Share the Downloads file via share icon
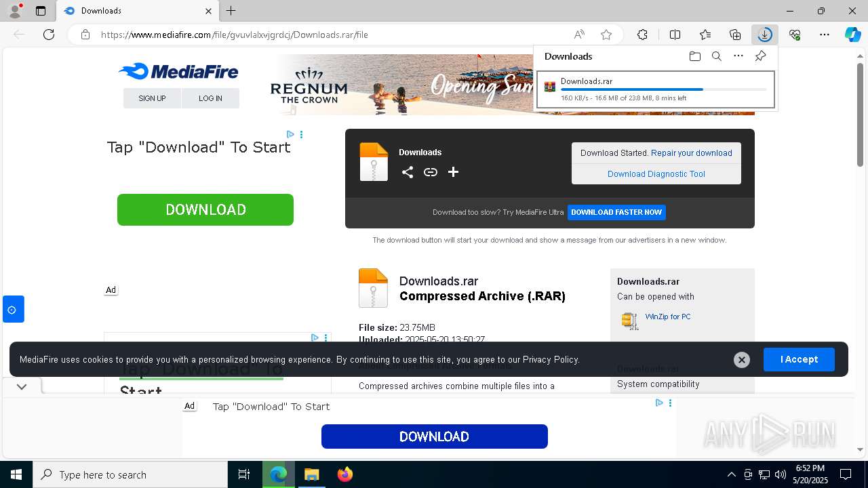The width and height of the screenshot is (868, 488). [407, 172]
